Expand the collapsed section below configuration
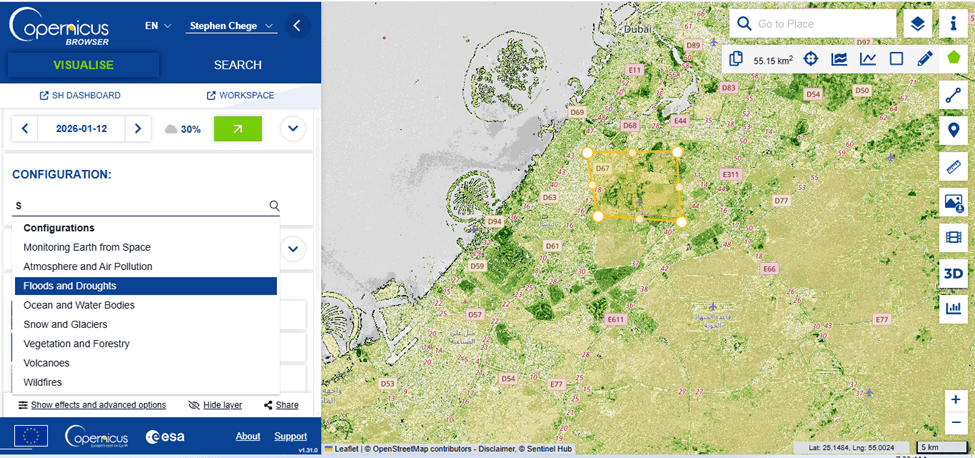 293,249
